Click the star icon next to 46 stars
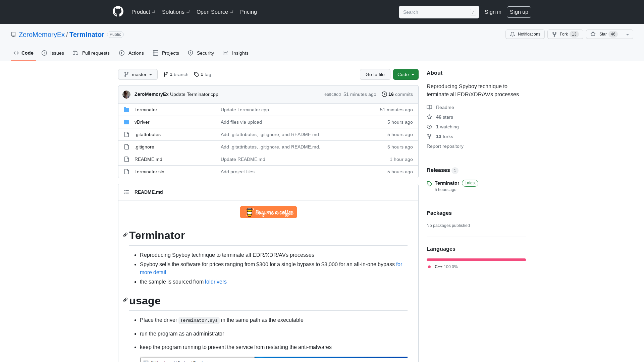The width and height of the screenshot is (644, 362). 429,117
